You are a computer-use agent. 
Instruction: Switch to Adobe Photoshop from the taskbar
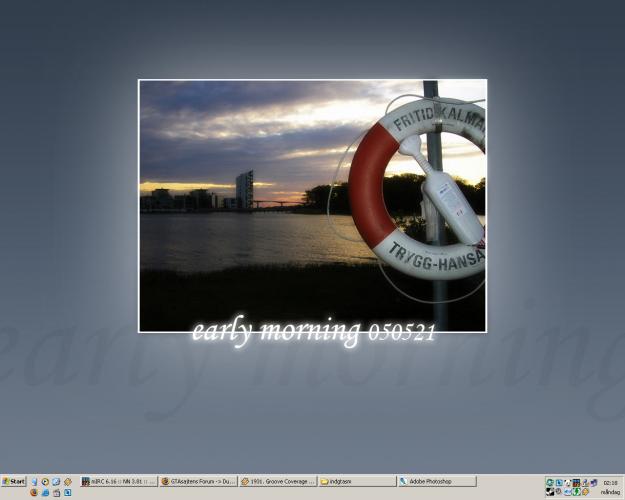(x=436, y=481)
